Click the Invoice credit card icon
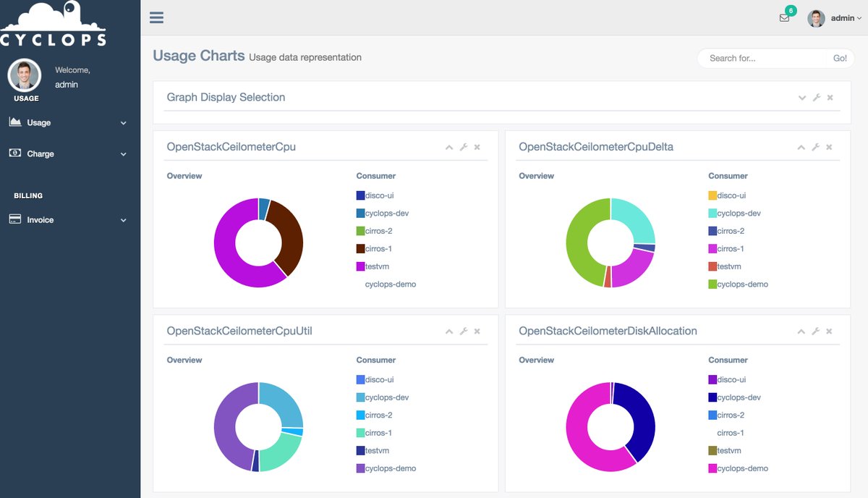Viewport: 868px width, 498px height. click(15, 219)
